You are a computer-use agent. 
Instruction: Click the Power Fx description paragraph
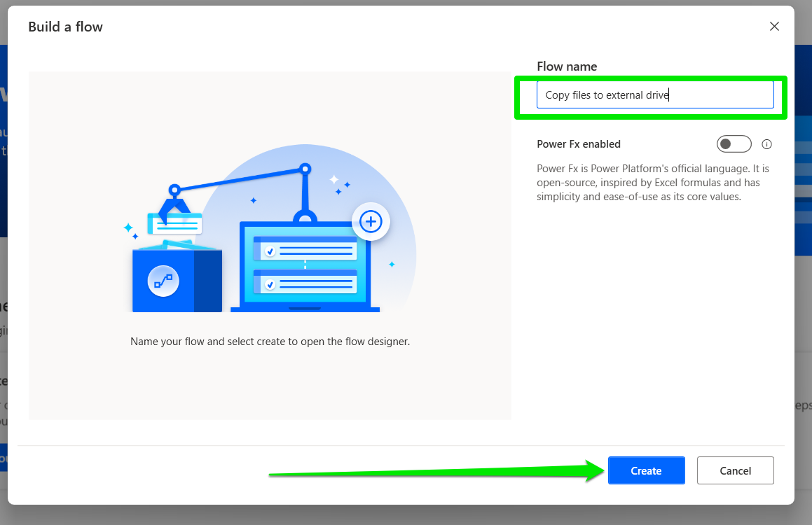click(652, 183)
